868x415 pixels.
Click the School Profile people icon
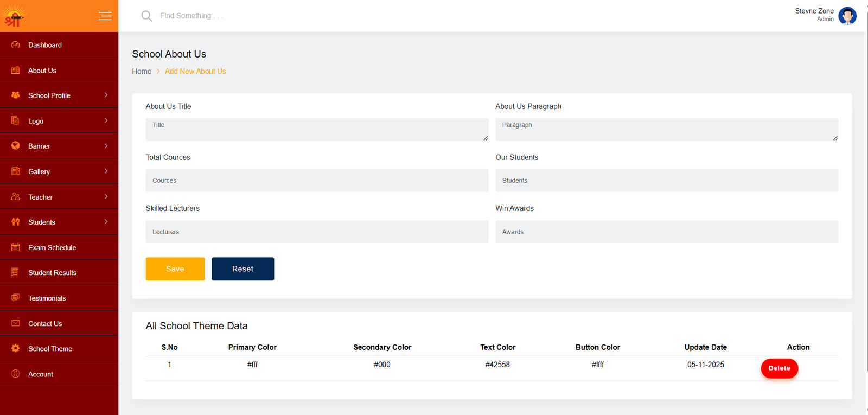(16, 95)
